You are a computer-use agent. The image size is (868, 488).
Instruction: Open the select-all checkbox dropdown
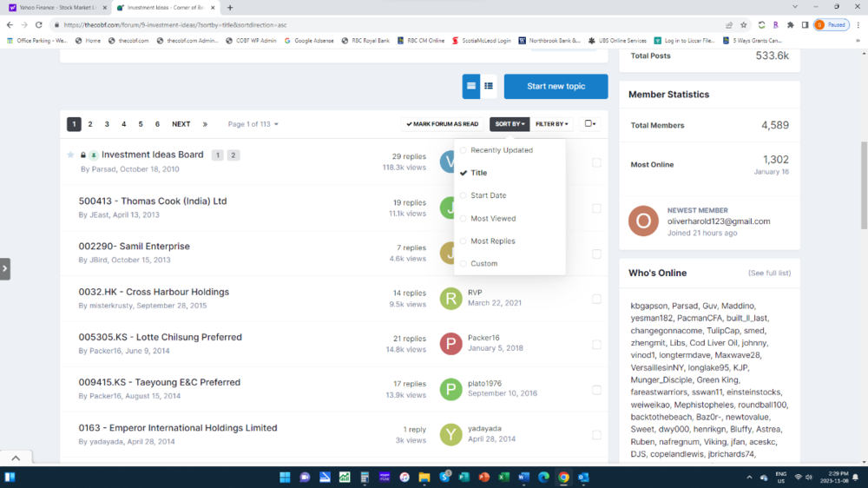coord(590,124)
